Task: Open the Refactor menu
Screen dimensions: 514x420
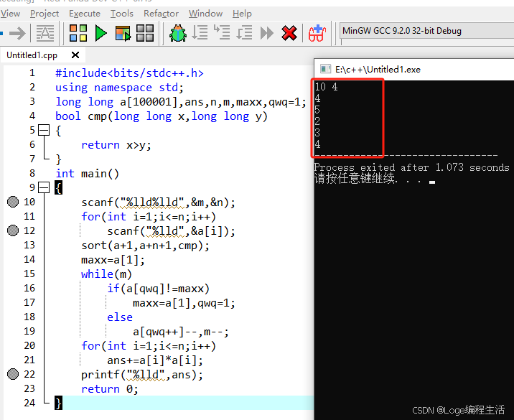Action: click(161, 14)
